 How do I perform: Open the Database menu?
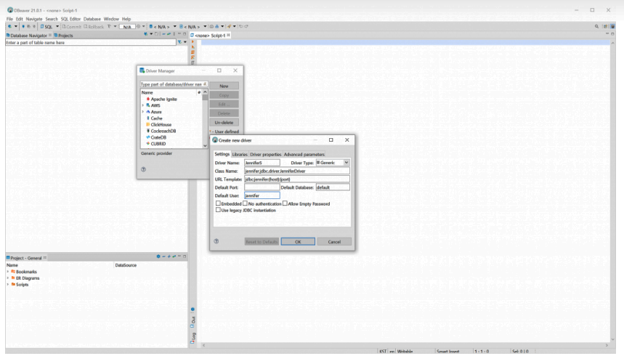[92, 18]
